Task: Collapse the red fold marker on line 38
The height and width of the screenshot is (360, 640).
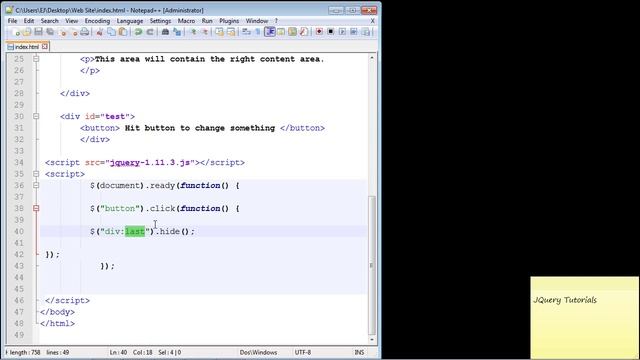Action: [x=36, y=208]
